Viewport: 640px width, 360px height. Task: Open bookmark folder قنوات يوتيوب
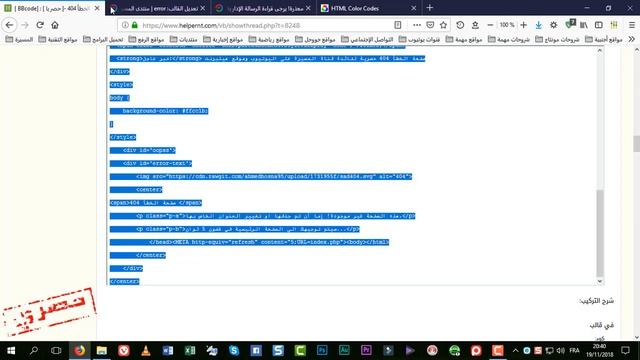(420, 39)
